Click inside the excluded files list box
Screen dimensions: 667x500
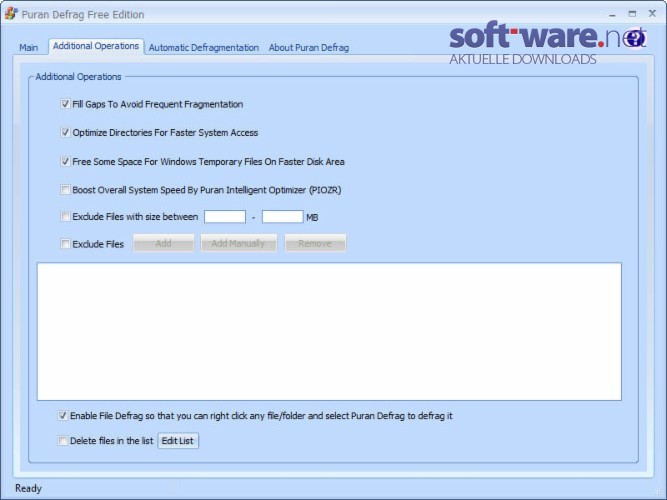click(x=329, y=331)
